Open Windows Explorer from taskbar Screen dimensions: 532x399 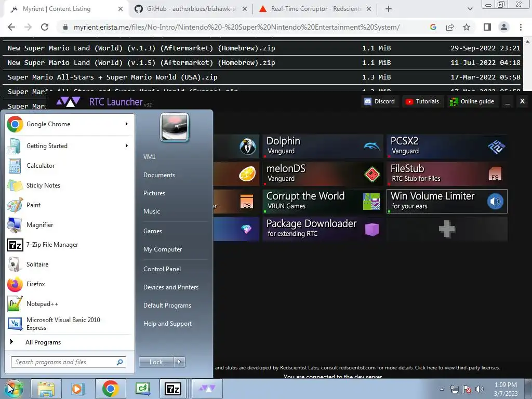46,389
